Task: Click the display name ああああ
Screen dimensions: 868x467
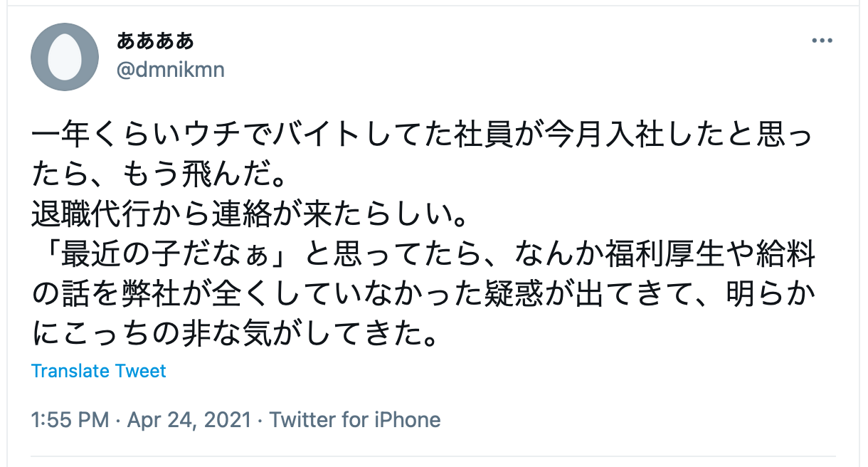Action: 155,41
